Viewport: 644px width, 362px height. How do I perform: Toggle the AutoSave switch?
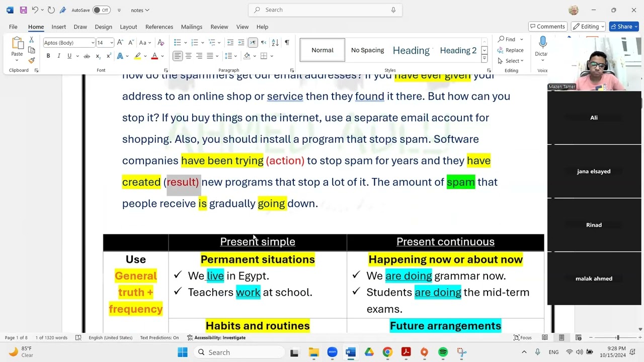pos(102,10)
